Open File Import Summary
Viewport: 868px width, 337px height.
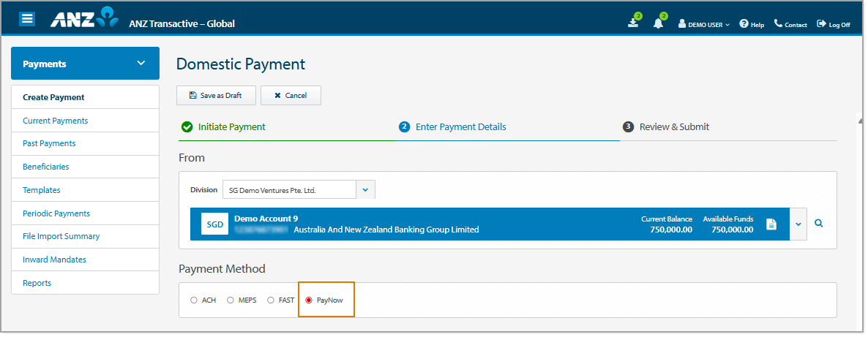tap(85, 236)
